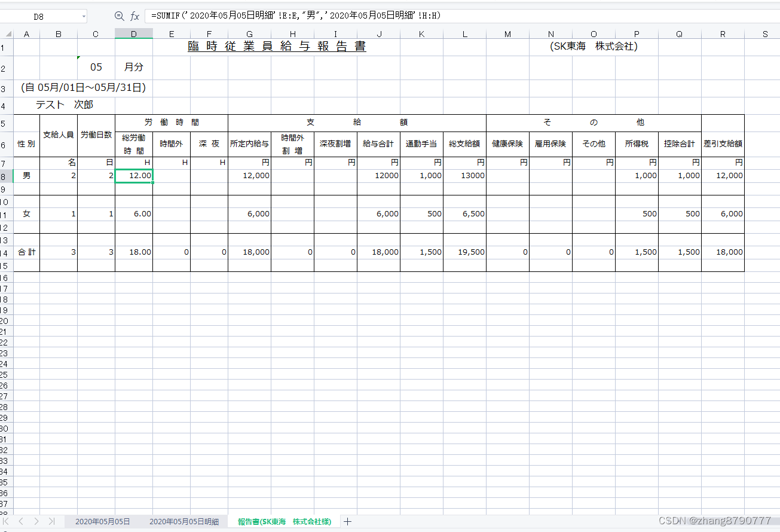Add a new sheet with plus icon

coord(348,522)
